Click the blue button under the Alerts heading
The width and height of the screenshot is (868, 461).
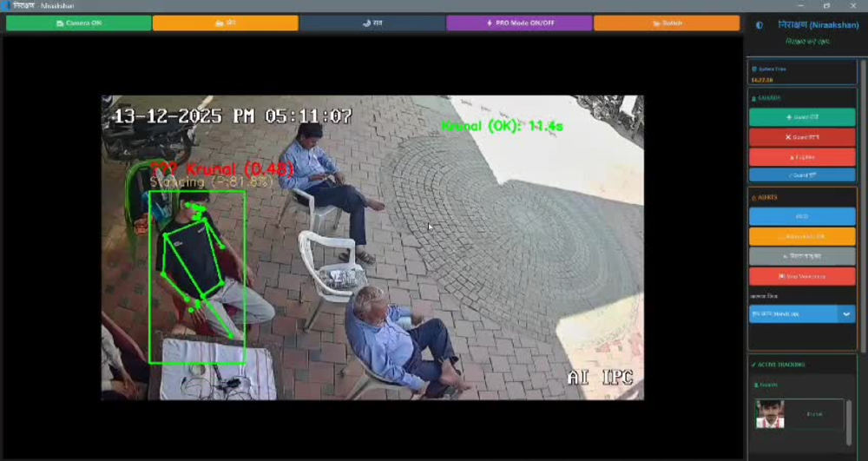[802, 216]
